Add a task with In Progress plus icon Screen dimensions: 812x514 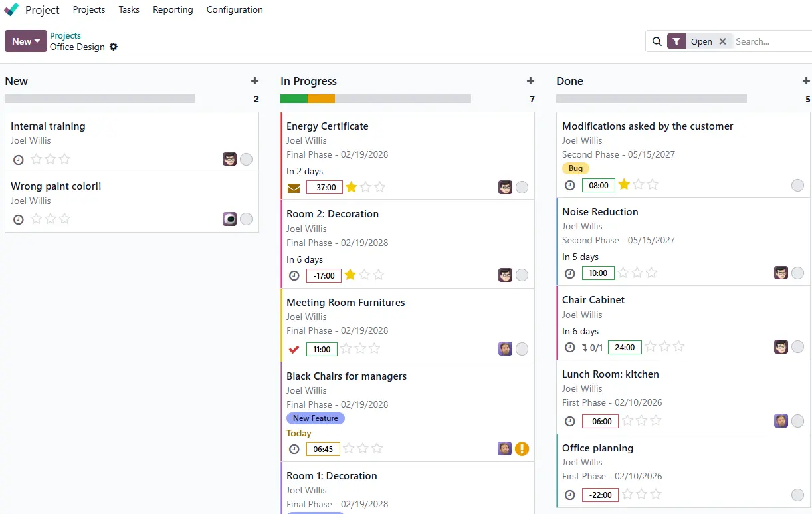coord(530,81)
